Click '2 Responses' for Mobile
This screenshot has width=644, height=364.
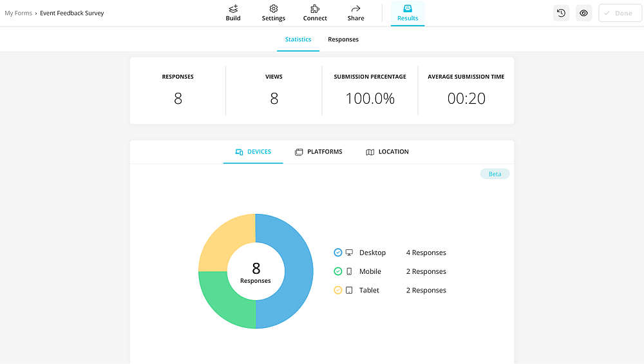(426, 271)
